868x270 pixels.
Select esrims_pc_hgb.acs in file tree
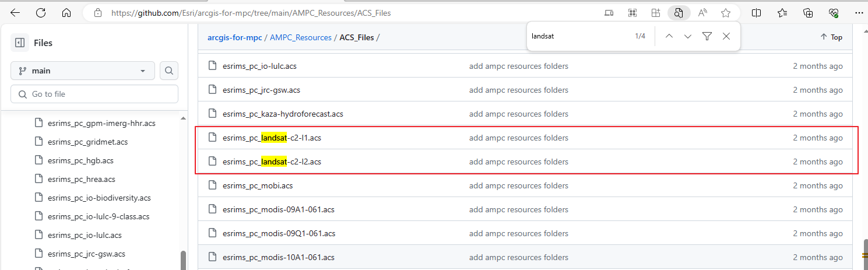point(80,160)
